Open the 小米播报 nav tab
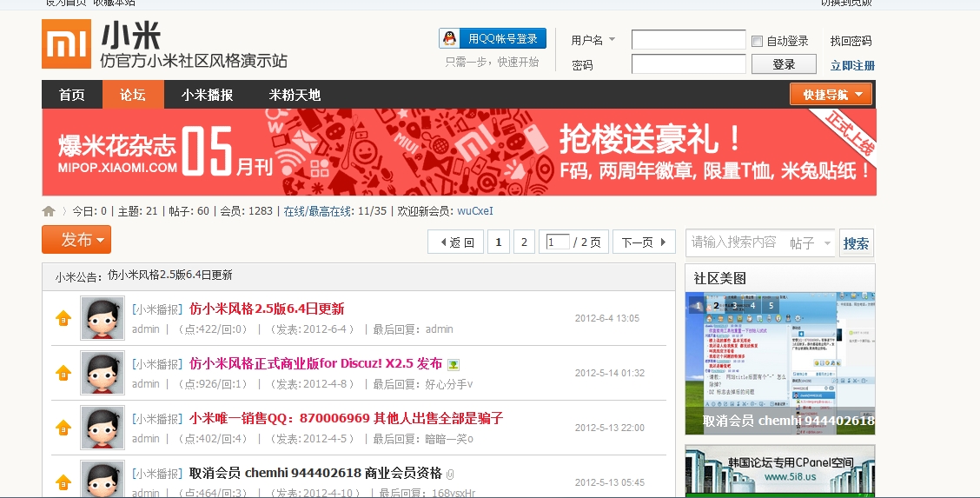980x498 pixels. point(208,95)
